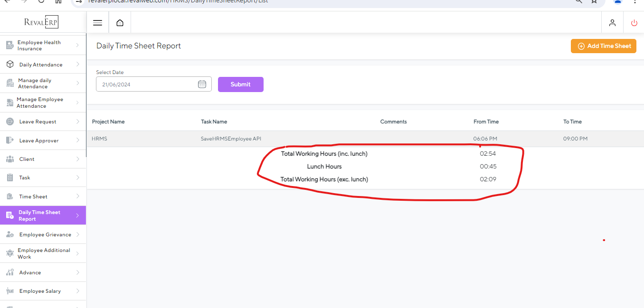Go to home via house icon

click(120, 23)
